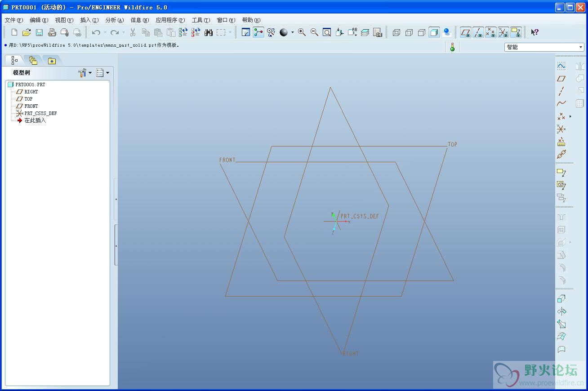The height and width of the screenshot is (391, 588).
Task: Open the 编辑(E) menu
Action: [x=39, y=20]
